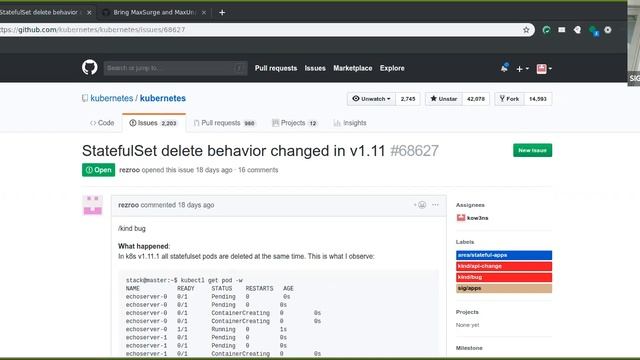Switch to the Code tab

tap(102, 123)
